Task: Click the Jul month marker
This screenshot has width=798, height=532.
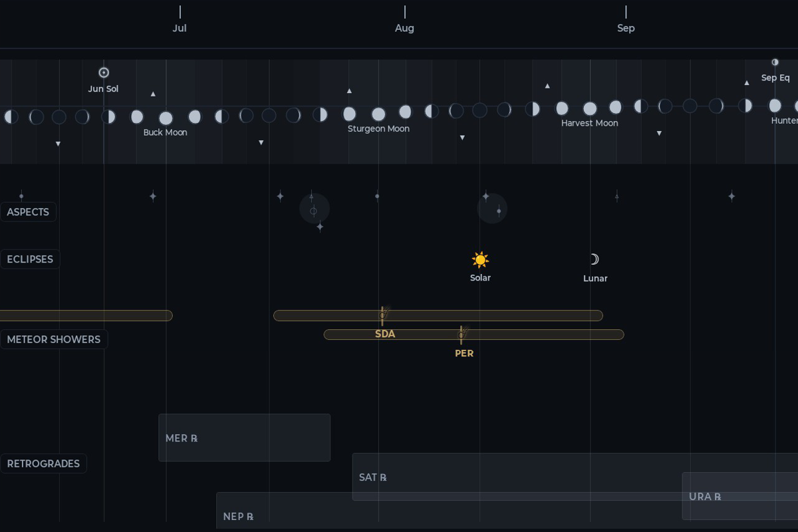Action: tap(180, 28)
